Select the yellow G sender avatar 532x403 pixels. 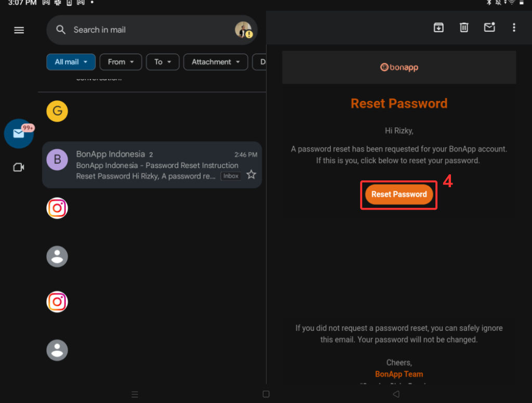point(57,111)
